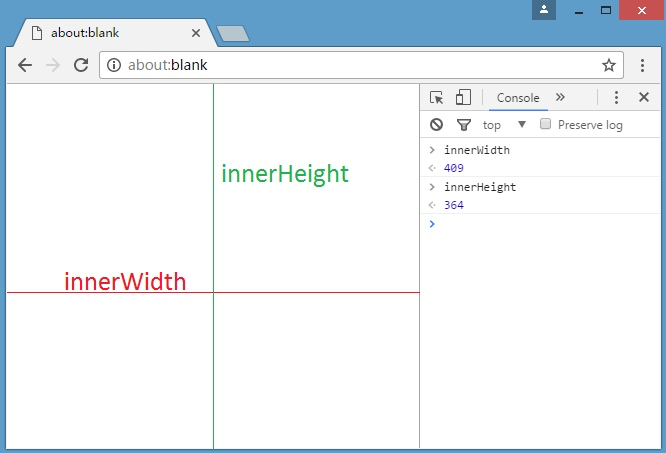Click the Chrome user profile button
666x453 pixels.
coord(544,10)
